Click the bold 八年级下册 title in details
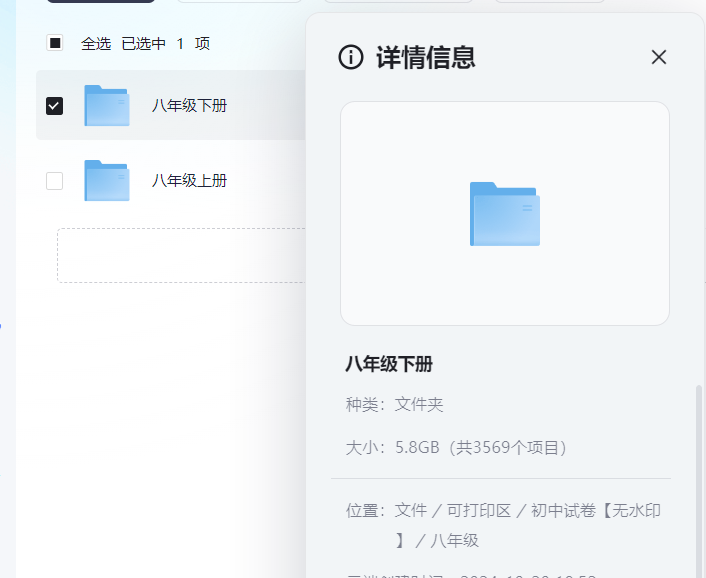The image size is (706, 578). (x=389, y=364)
